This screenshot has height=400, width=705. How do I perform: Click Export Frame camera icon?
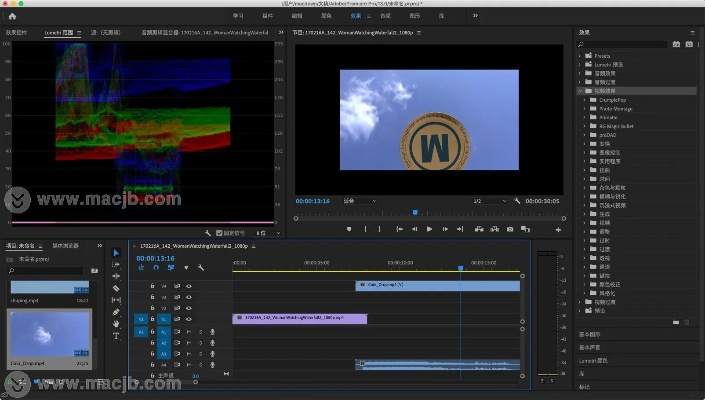[x=509, y=229]
